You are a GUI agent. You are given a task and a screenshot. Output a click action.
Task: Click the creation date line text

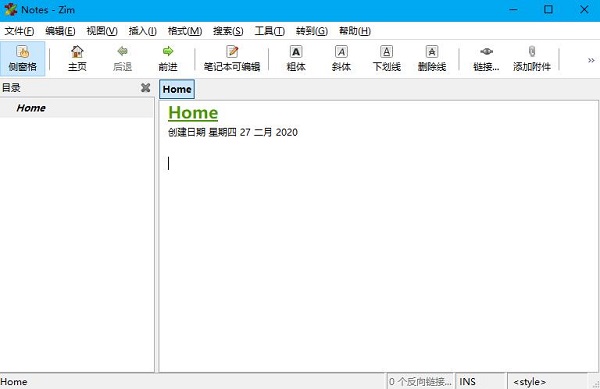(x=233, y=132)
